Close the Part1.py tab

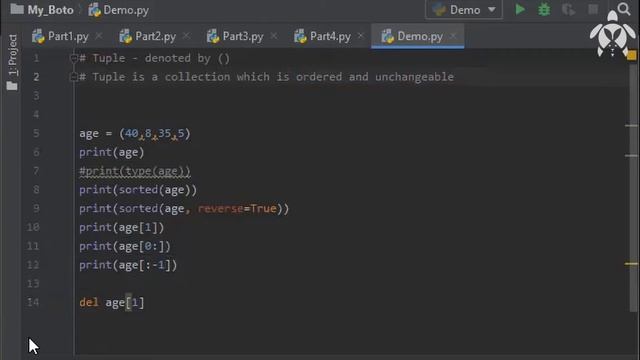(x=99, y=36)
